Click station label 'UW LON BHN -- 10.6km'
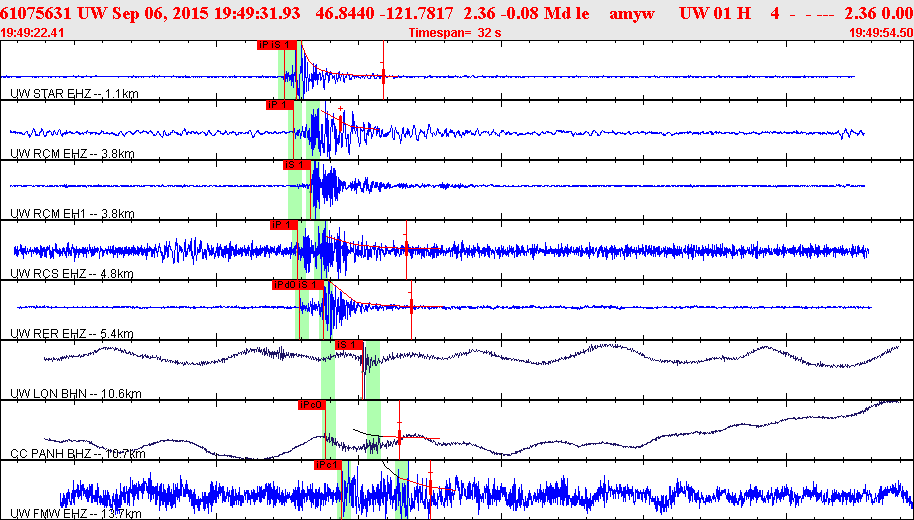 coord(76,394)
